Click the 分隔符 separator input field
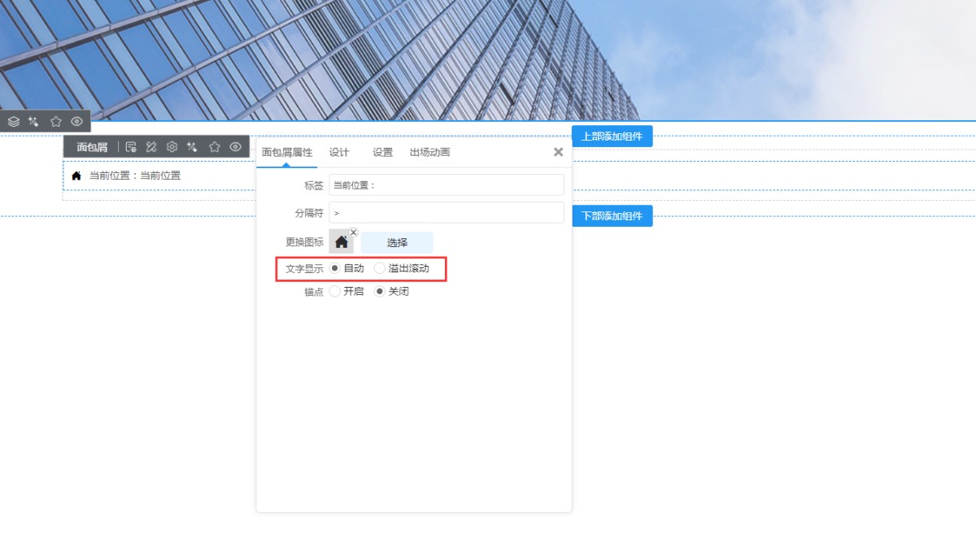The image size is (976, 560). tap(446, 213)
